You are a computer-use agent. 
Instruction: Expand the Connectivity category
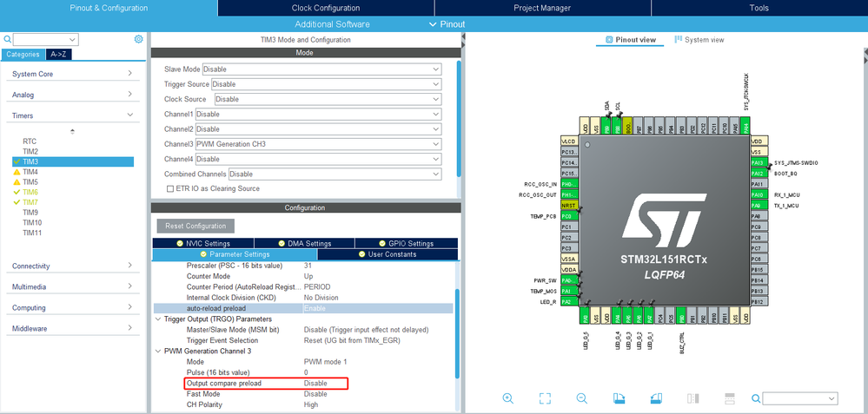72,266
